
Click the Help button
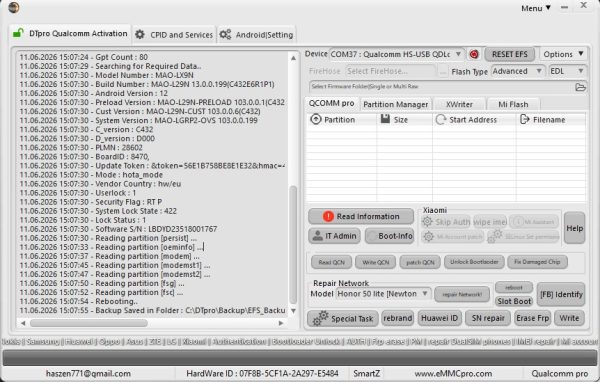click(x=574, y=228)
